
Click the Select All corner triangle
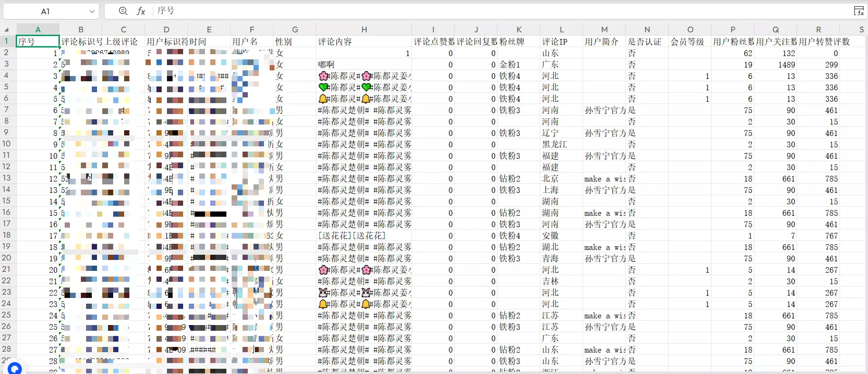click(7, 29)
